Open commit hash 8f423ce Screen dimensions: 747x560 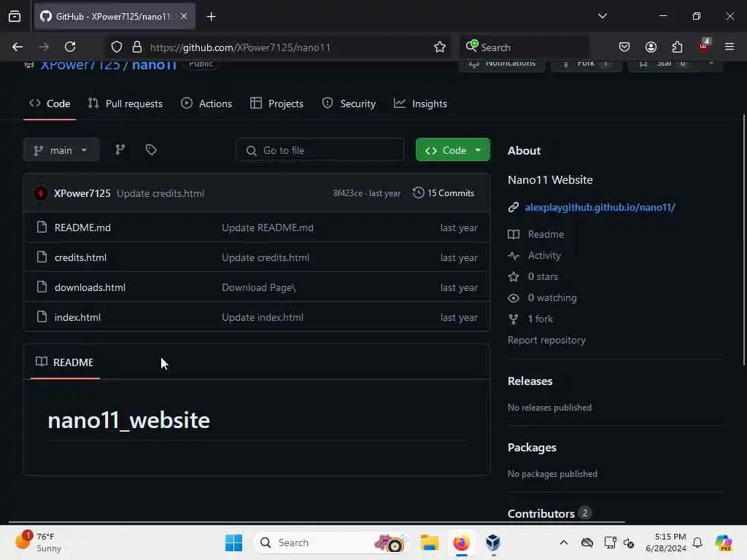348,192
